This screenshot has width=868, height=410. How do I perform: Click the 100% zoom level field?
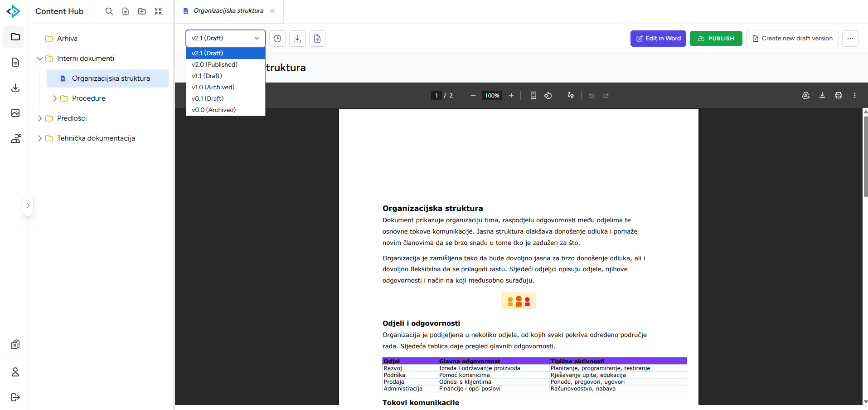[492, 95]
